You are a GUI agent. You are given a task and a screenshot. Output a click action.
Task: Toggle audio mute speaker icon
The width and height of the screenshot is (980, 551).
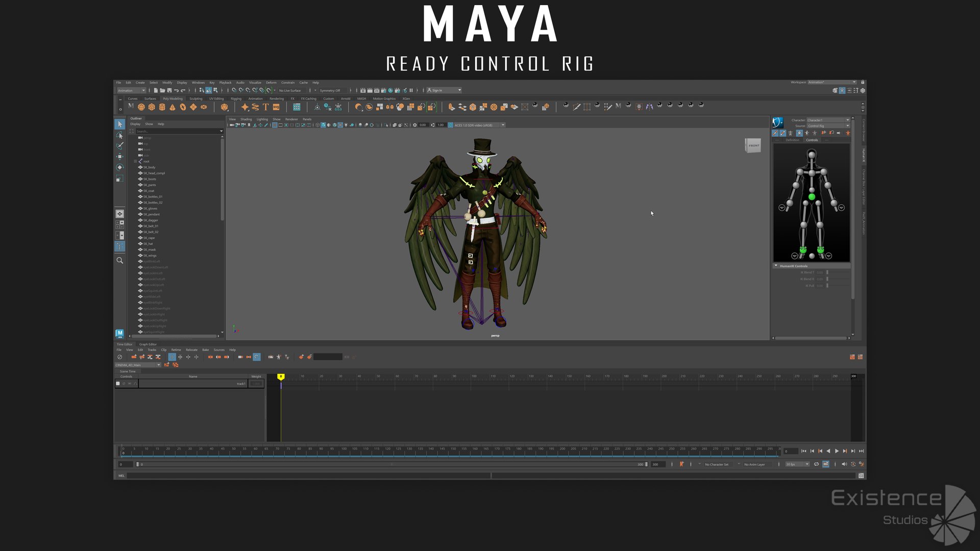tap(844, 464)
